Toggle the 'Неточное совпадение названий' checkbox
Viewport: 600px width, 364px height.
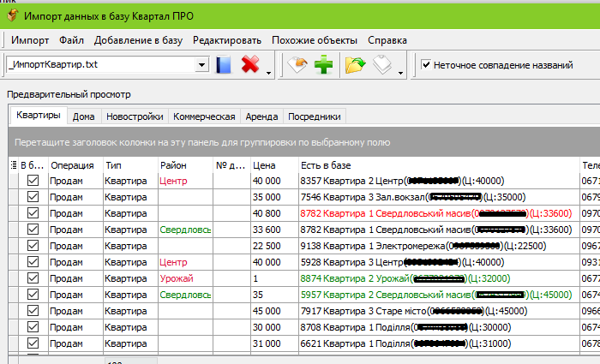[x=426, y=65]
